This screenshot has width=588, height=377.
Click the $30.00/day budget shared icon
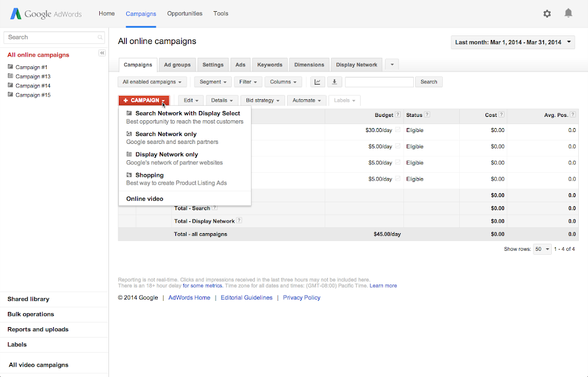click(397, 130)
